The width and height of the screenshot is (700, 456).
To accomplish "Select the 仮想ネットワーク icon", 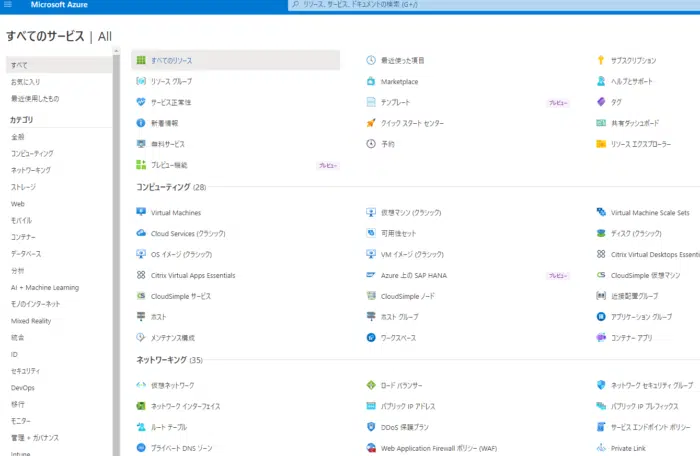I will (141, 385).
